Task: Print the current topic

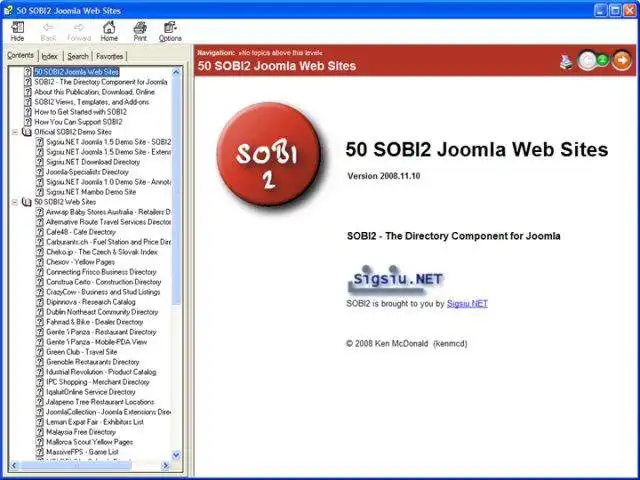Action: point(140,31)
